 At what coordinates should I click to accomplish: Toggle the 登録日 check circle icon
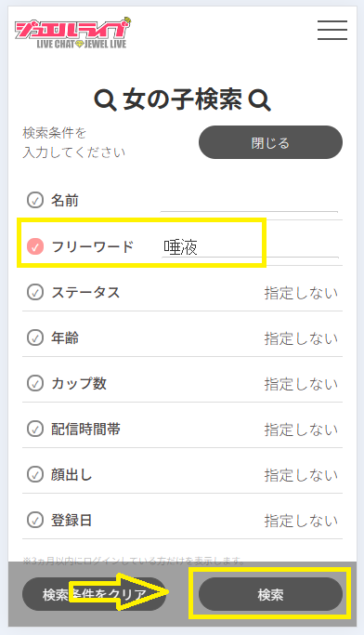click(35, 520)
